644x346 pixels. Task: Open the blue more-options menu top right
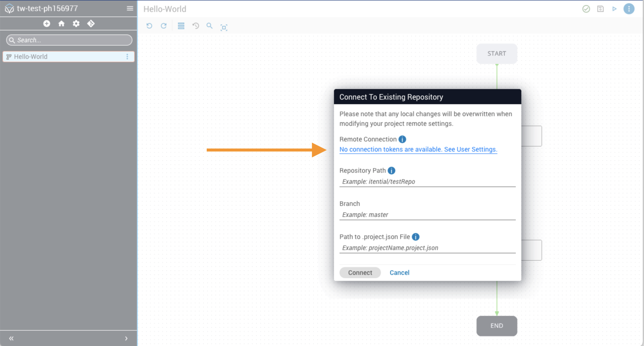[629, 9]
